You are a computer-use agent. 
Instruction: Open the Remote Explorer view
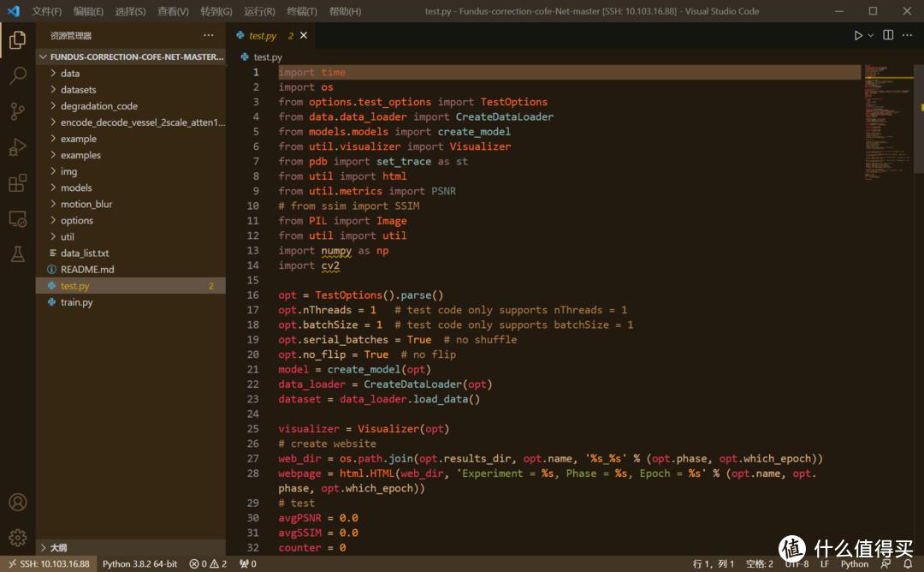pyautogui.click(x=17, y=219)
